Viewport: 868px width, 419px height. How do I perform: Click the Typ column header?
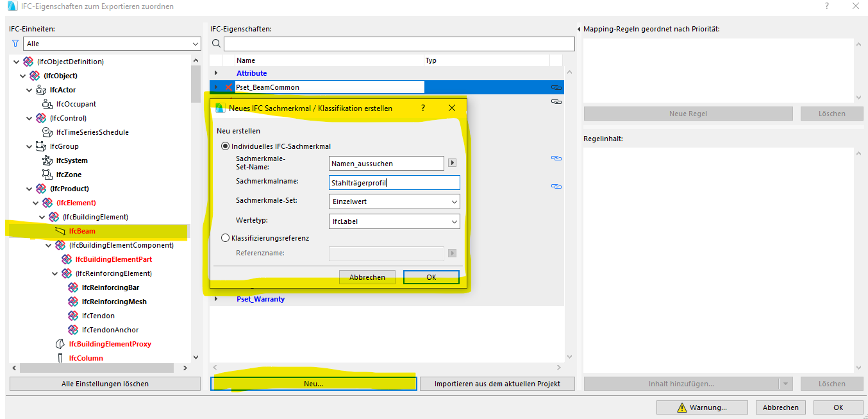click(487, 60)
